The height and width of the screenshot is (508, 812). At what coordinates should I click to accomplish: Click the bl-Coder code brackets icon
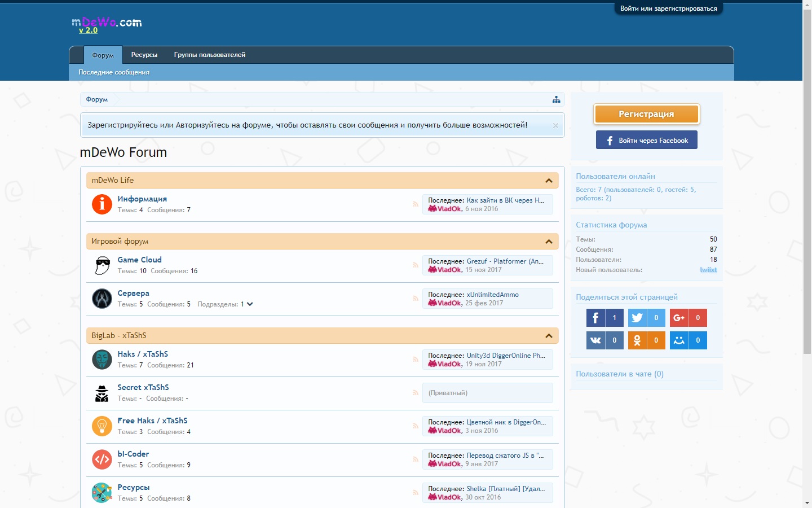102,459
